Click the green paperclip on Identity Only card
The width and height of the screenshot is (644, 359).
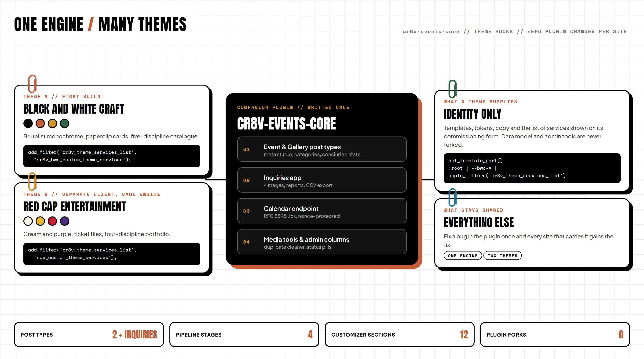tap(453, 89)
